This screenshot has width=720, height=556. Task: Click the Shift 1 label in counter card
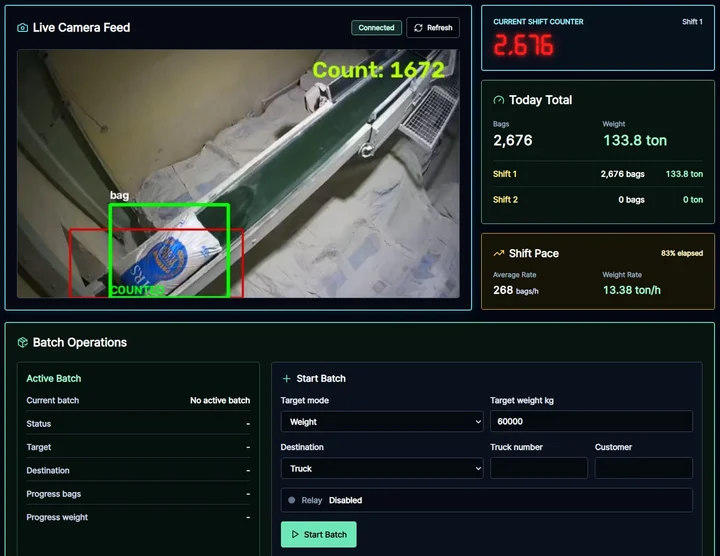coord(692,22)
